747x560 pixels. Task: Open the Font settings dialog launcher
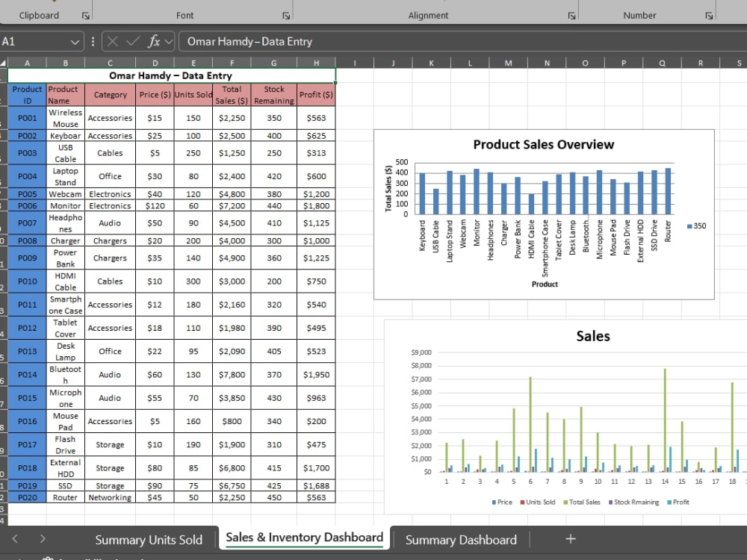coord(286,16)
